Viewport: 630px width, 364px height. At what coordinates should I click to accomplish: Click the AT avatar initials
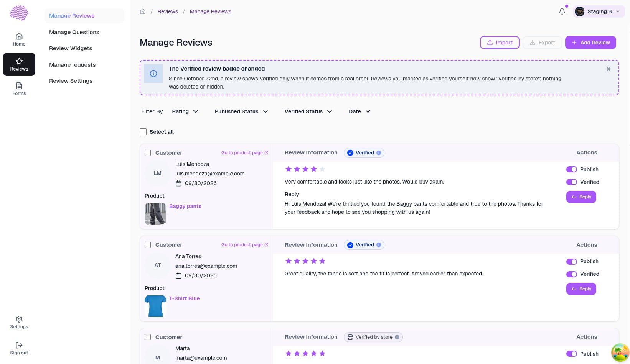pos(158,265)
